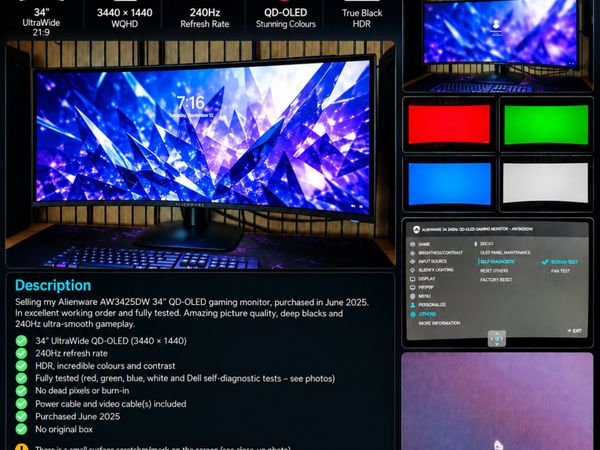Viewport: 600px width, 450px height.
Task: Select AlienFX Lighting in the OSD menu
Action: tap(436, 270)
